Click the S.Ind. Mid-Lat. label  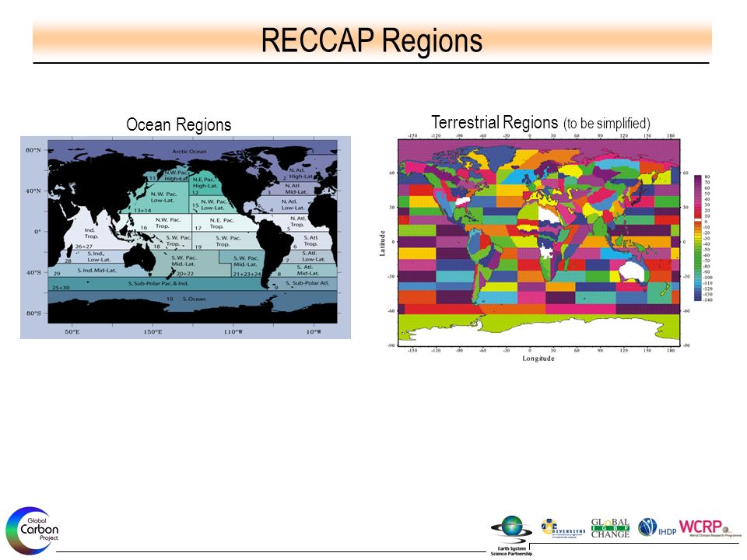tap(96, 271)
